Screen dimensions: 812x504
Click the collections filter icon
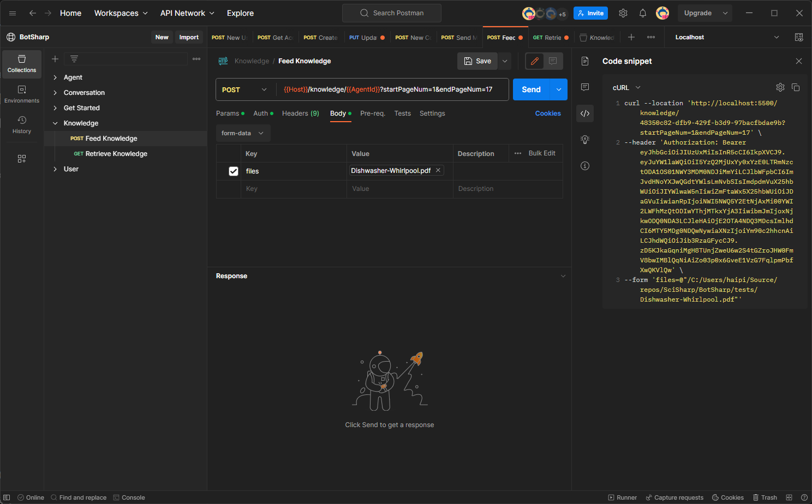(74, 59)
